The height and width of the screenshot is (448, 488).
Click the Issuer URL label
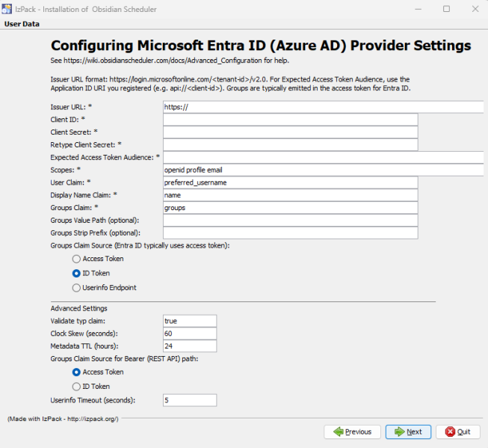(x=71, y=107)
